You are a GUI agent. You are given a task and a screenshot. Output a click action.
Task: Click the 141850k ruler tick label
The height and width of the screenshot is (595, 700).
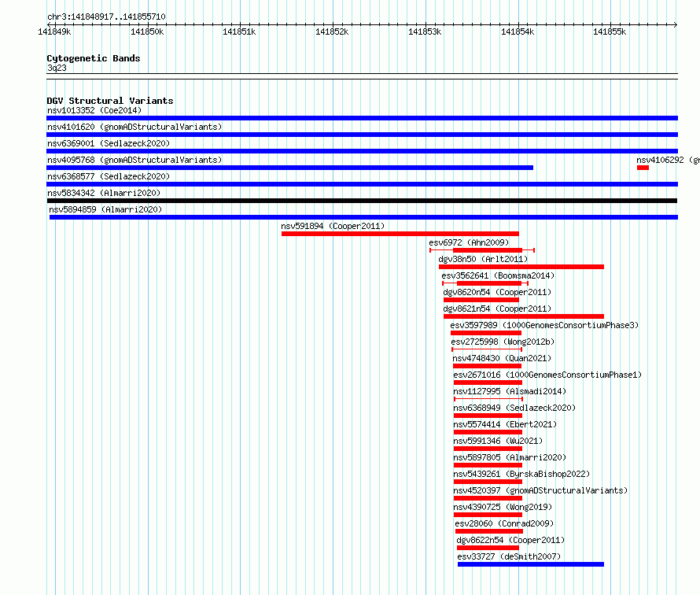147,31
